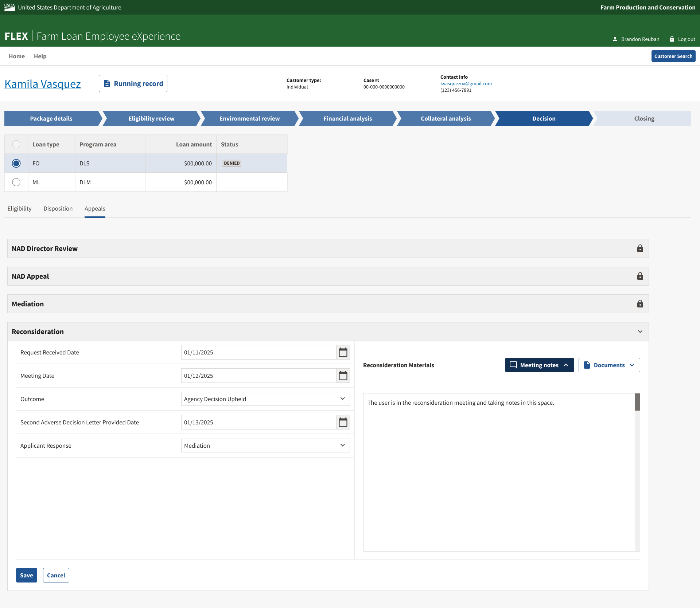Open calendar picker for Meeting Date
The width and height of the screenshot is (700, 608).
tap(343, 376)
